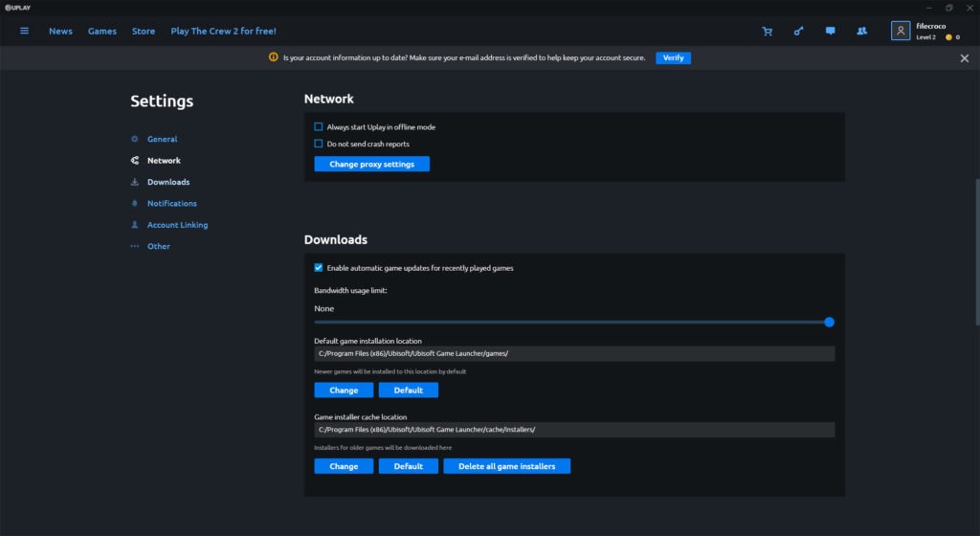Screen dimensions: 980x536
Task: Open the Games tab
Action: (x=101, y=32)
